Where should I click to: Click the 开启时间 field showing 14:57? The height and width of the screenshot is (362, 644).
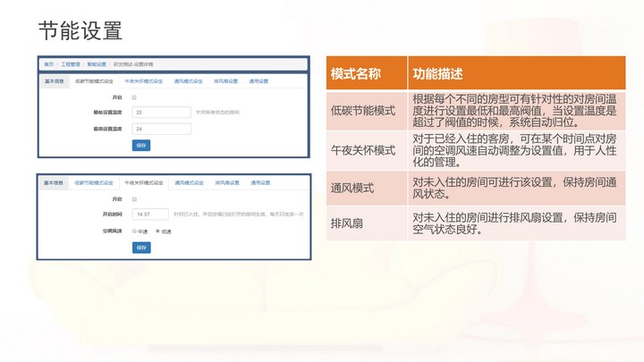point(149,215)
